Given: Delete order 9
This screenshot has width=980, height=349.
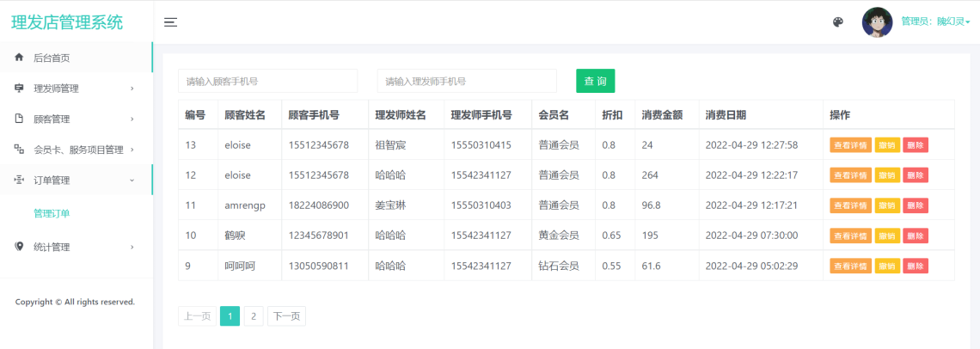Looking at the screenshot, I should 915,266.
